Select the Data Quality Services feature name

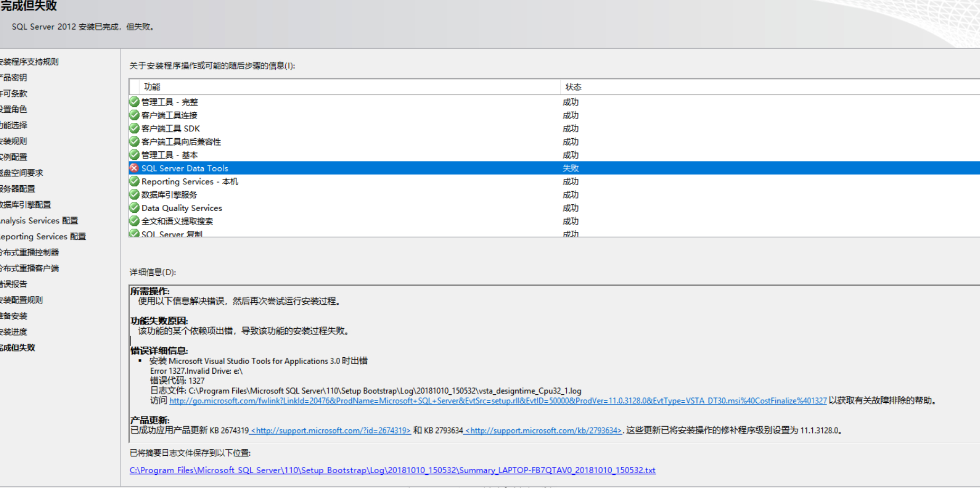pyautogui.click(x=182, y=208)
